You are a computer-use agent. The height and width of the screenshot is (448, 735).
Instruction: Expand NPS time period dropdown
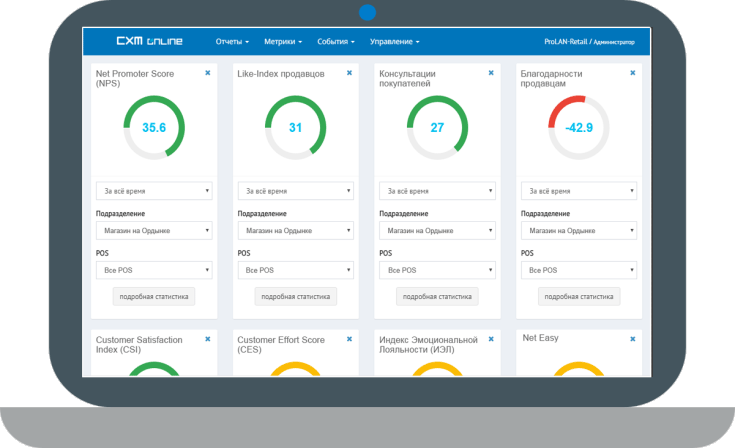[x=154, y=191]
